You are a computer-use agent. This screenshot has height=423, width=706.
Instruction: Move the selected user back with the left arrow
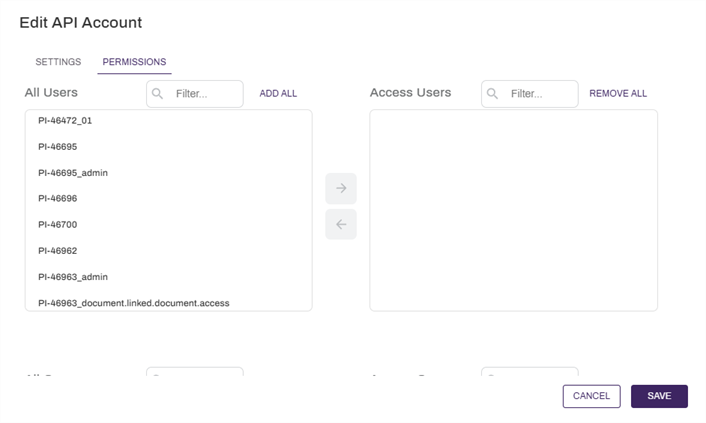pyautogui.click(x=341, y=224)
